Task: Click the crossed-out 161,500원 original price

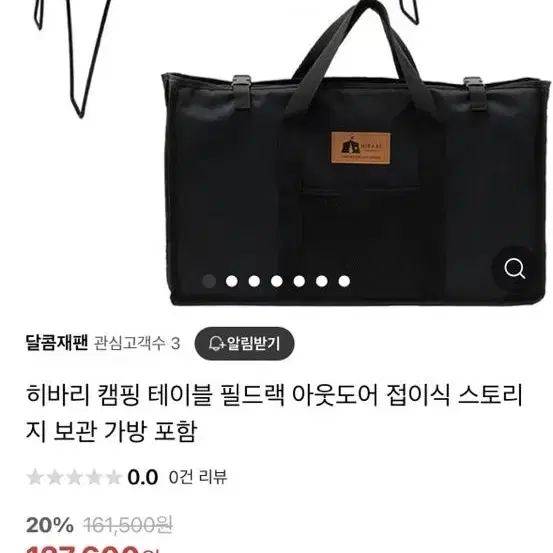Action: pos(128,525)
